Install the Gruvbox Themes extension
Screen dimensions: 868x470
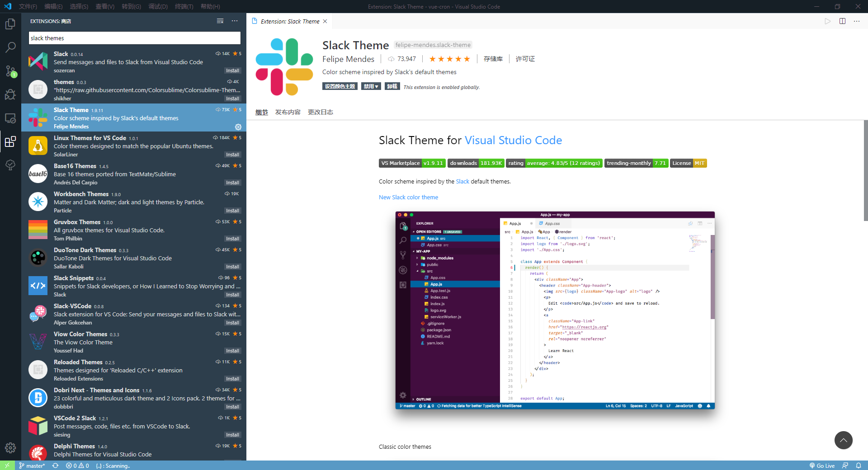tap(232, 239)
